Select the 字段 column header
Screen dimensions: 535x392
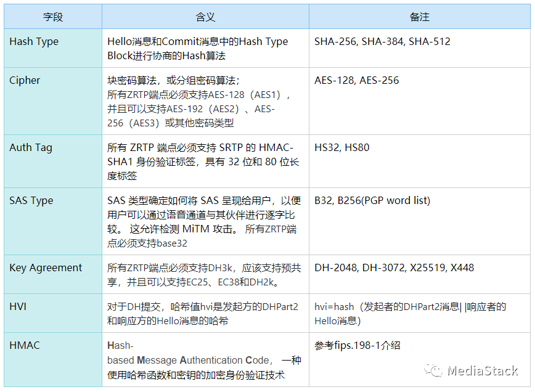tap(53, 17)
